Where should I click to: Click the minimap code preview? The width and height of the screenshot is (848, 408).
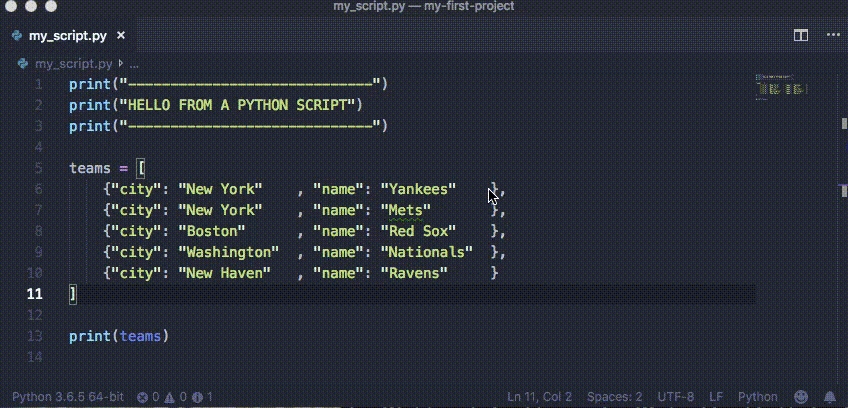point(782,90)
